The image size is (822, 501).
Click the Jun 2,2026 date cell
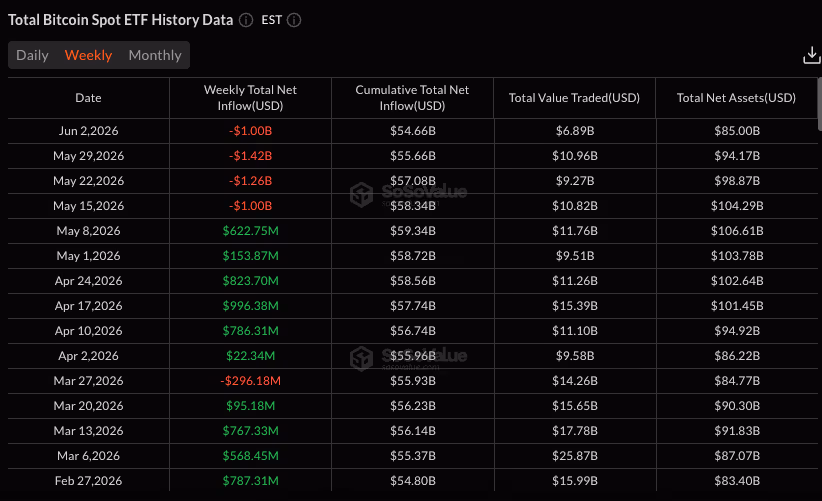pos(89,131)
